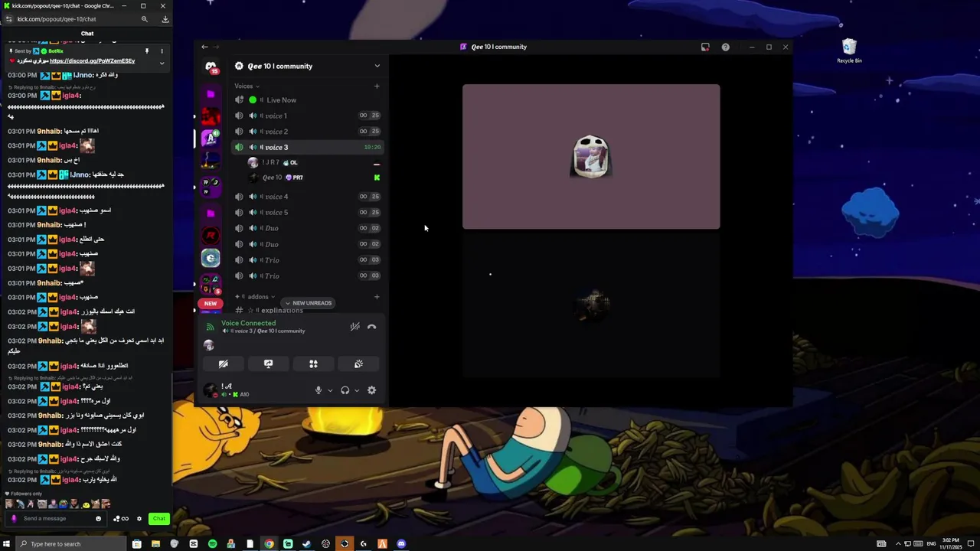Click the top participant video tile
The image size is (980, 551).
(x=591, y=157)
